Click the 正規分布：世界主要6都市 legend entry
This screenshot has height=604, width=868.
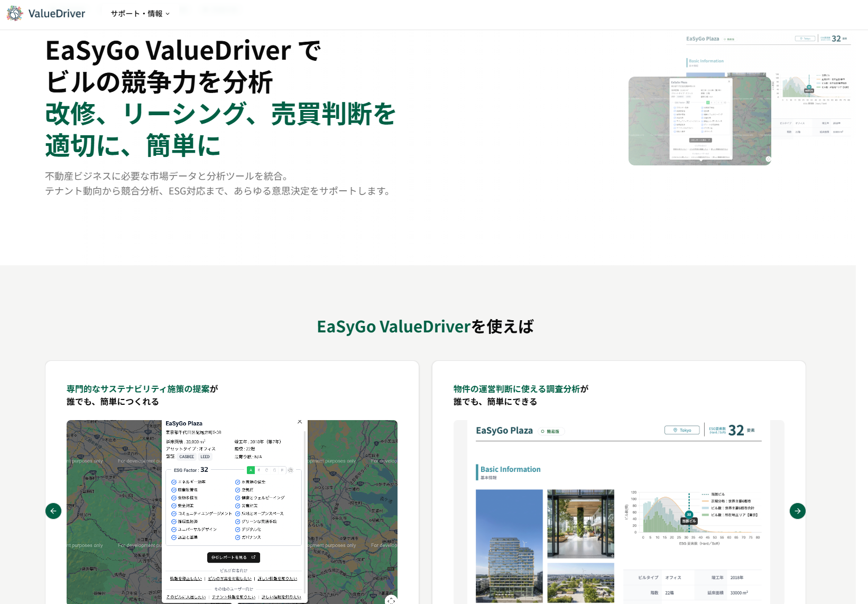[726, 501]
